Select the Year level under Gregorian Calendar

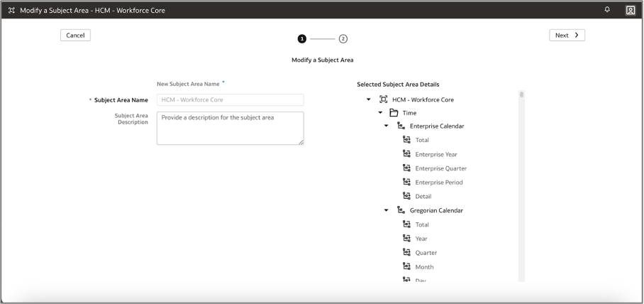[421, 239]
